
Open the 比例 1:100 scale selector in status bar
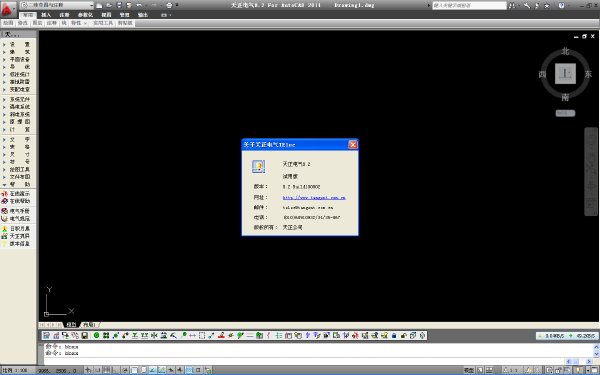tap(18, 370)
